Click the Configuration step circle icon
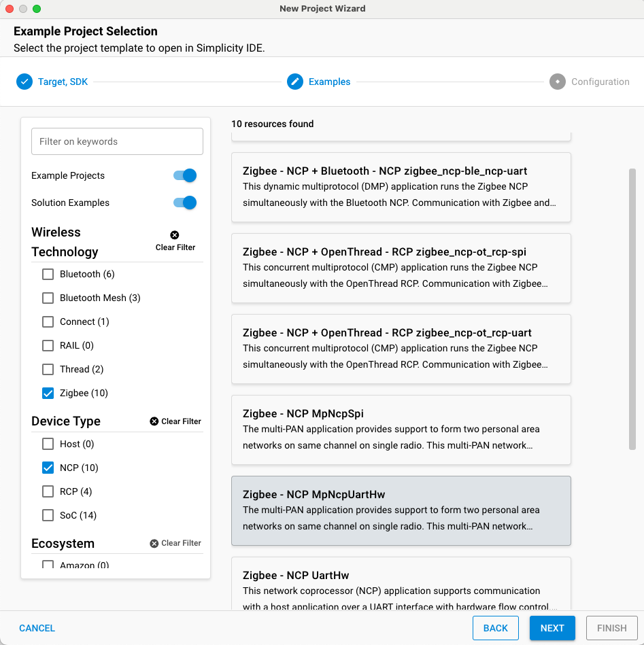 558,82
